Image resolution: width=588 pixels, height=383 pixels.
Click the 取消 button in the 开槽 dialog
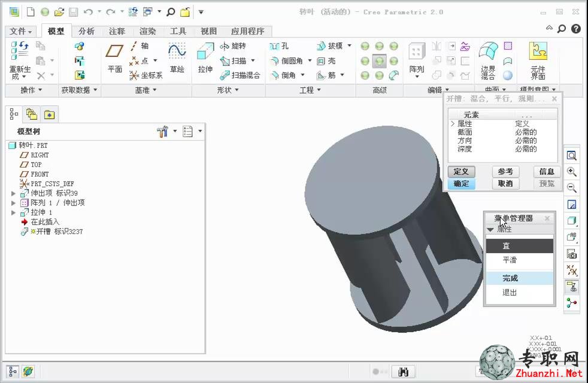tap(505, 184)
